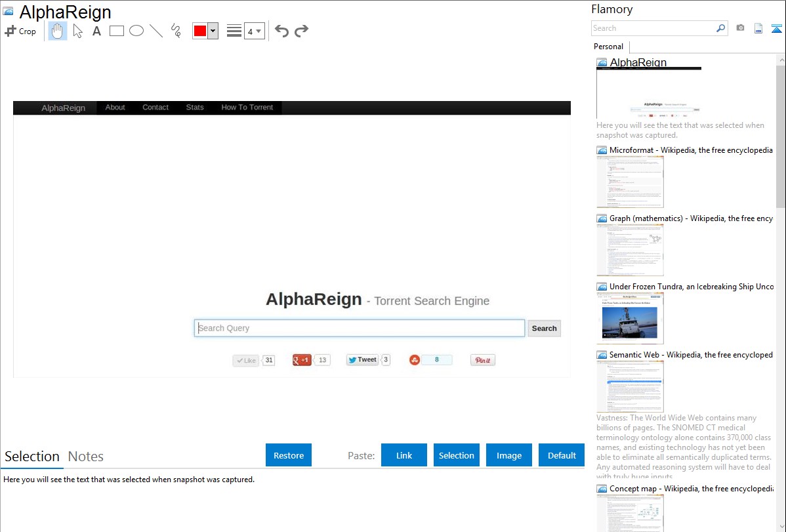Click the Semantic Web snapshot title

click(x=692, y=354)
